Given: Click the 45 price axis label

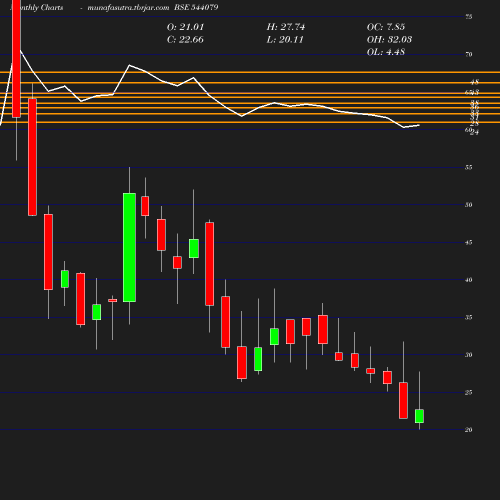Looking at the screenshot, I should tap(469, 242).
